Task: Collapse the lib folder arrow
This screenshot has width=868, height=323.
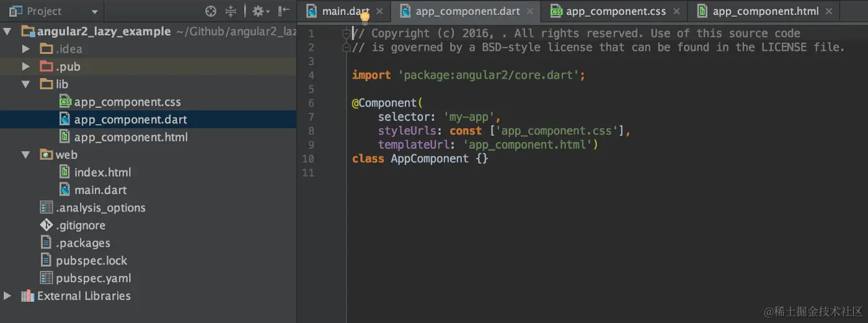Action: pyautogui.click(x=25, y=84)
